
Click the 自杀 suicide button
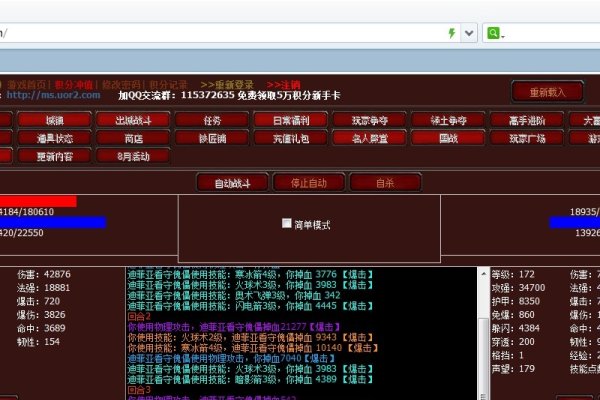(385, 183)
